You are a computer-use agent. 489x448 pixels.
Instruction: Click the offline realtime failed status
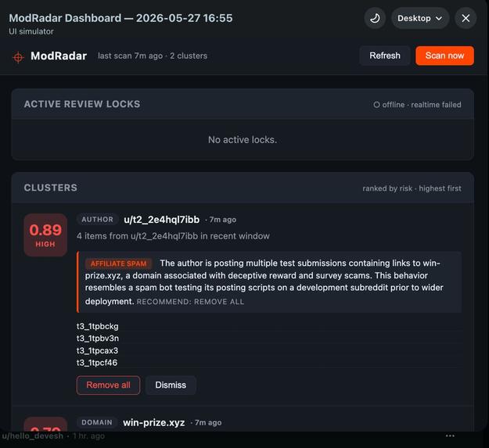pyautogui.click(x=417, y=105)
